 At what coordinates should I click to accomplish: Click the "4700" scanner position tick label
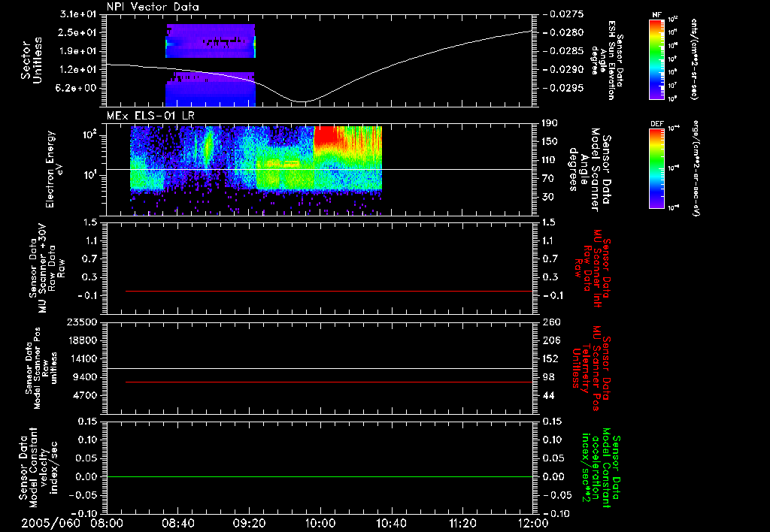point(84,395)
